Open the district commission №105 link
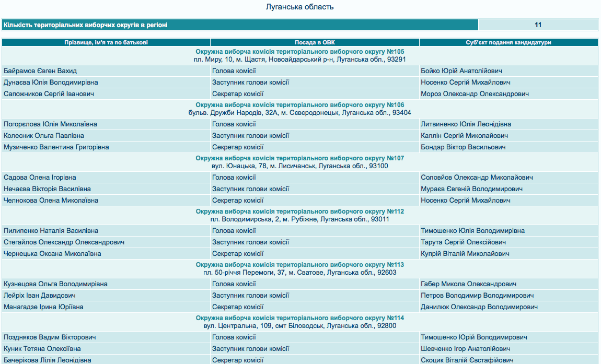Image resolution: width=601 pixels, height=364 pixels. pyautogui.click(x=300, y=52)
